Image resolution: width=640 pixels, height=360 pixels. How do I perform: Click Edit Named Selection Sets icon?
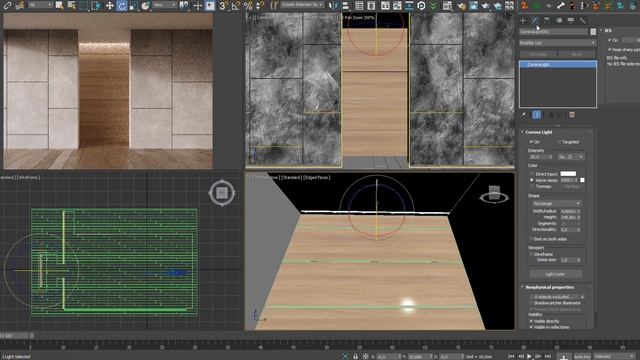click(274, 6)
